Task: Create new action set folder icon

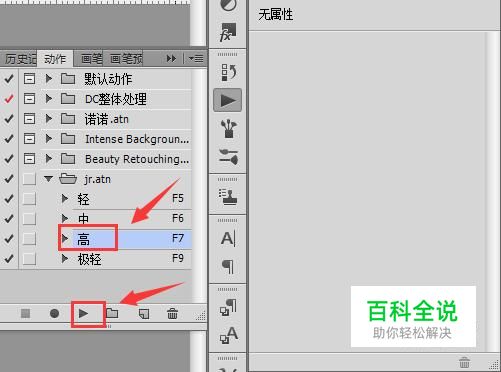Action: [112, 313]
